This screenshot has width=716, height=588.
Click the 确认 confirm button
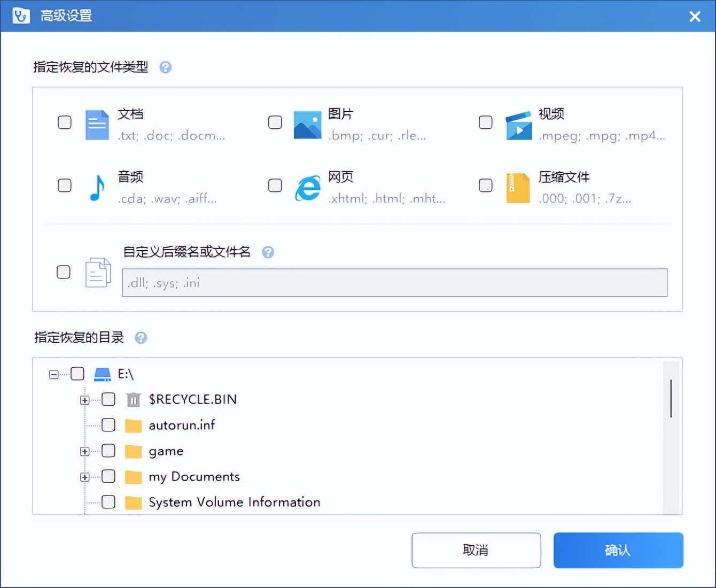(x=618, y=550)
